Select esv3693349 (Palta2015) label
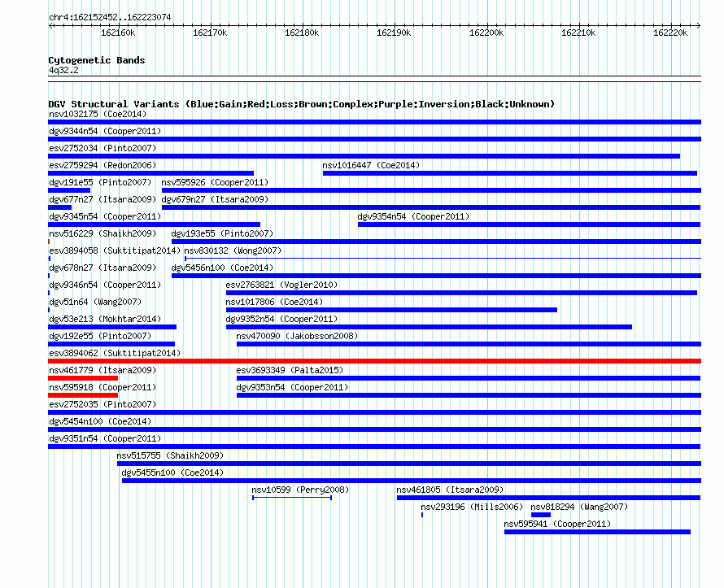The width and height of the screenshot is (724, 588). pos(290,370)
